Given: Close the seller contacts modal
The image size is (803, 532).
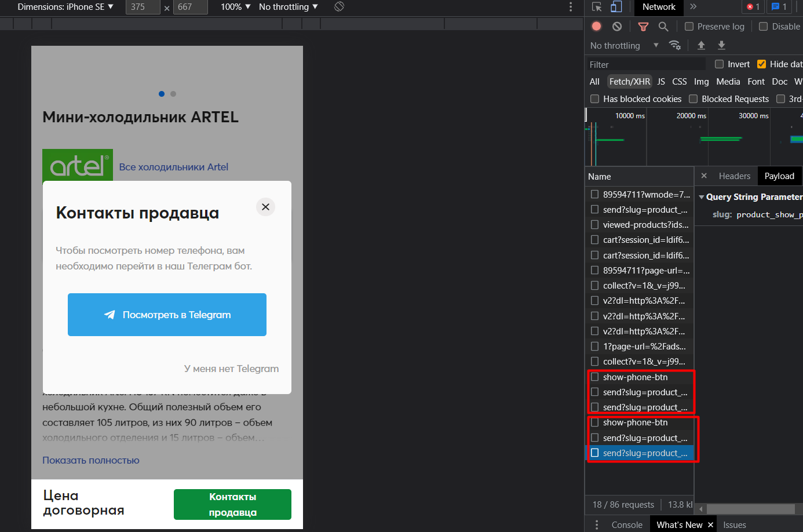Looking at the screenshot, I should click(265, 207).
